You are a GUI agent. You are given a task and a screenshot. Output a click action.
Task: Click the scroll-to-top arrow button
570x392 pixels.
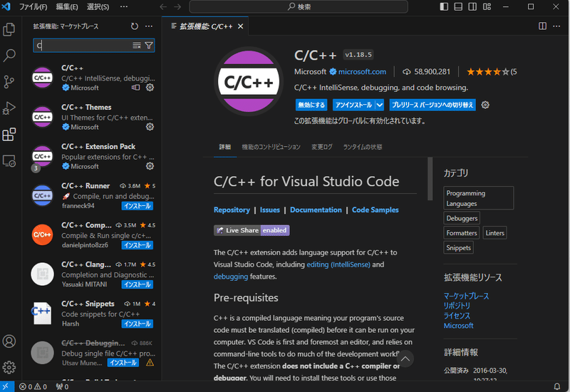pos(405,359)
